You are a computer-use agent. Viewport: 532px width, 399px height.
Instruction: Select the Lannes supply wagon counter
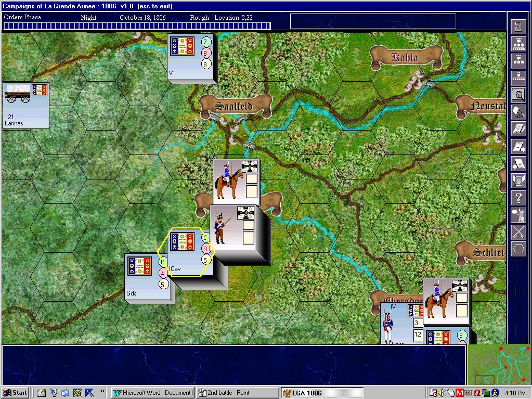coord(26,105)
